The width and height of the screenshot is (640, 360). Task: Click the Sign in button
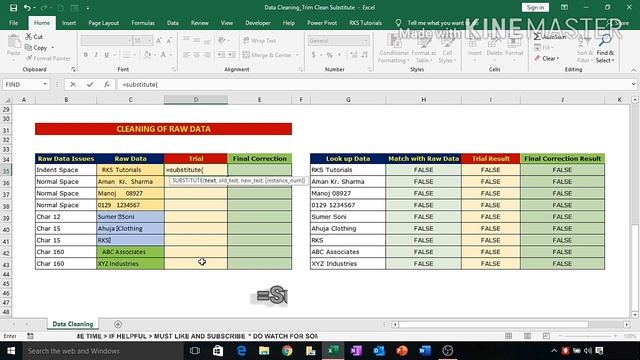535,7
